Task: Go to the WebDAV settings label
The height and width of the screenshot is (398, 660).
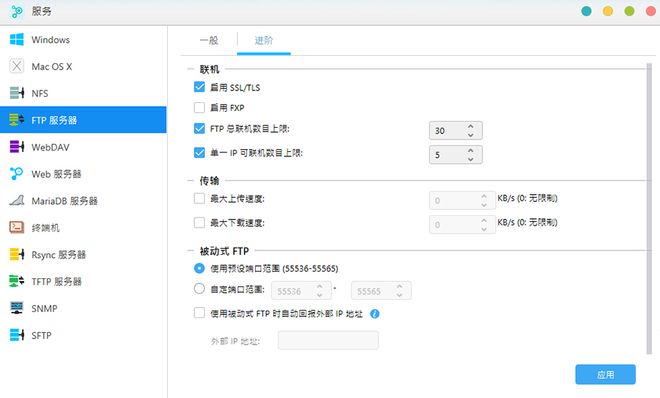Action: click(x=51, y=147)
